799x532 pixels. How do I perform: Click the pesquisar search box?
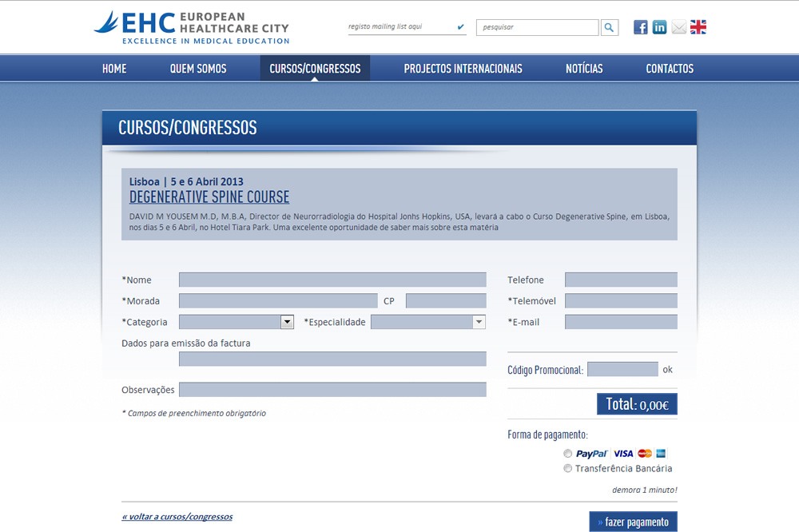pyautogui.click(x=538, y=27)
